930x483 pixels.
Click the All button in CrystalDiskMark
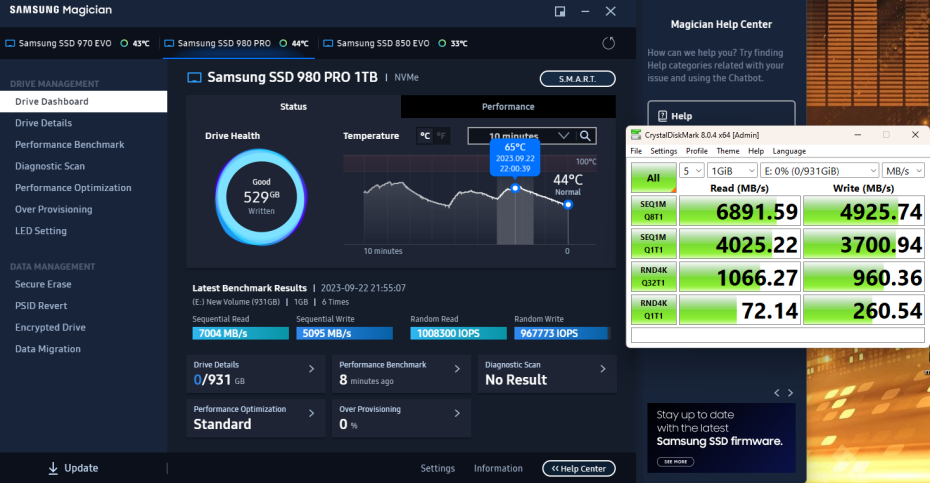pos(653,178)
